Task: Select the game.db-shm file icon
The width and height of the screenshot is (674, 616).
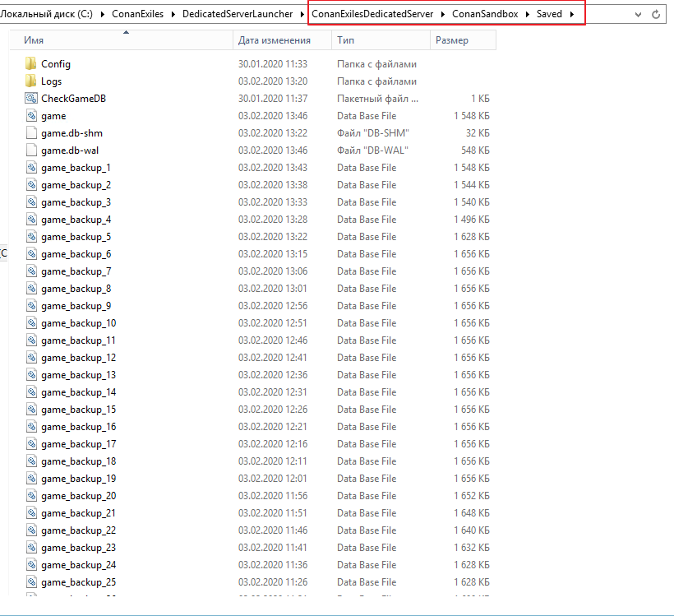Action: tap(31, 133)
